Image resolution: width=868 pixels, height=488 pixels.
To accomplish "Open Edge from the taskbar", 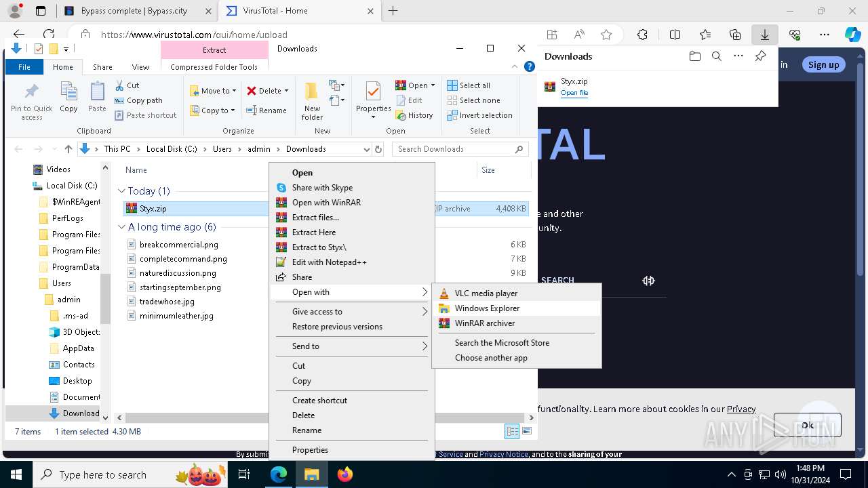I will tap(279, 474).
